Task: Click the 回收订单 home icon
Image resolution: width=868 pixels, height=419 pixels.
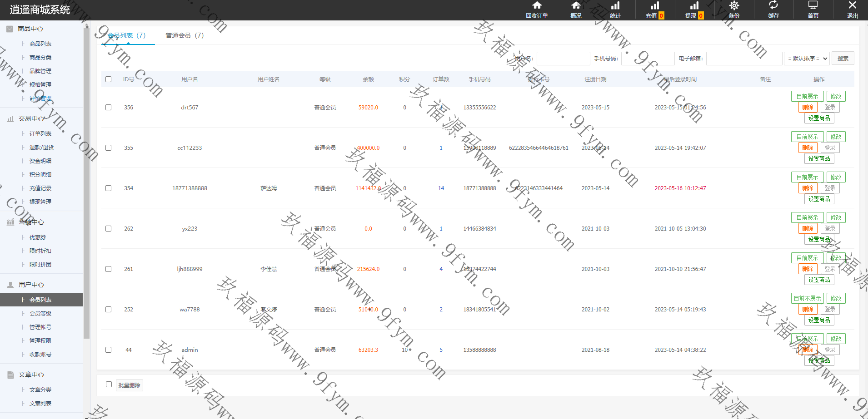Action: click(537, 6)
